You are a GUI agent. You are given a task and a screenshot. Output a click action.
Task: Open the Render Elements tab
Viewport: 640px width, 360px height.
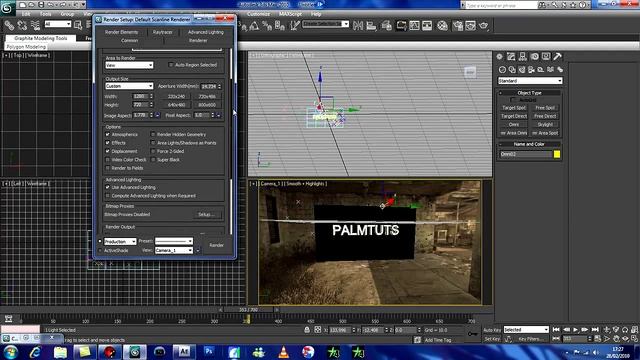(121, 32)
